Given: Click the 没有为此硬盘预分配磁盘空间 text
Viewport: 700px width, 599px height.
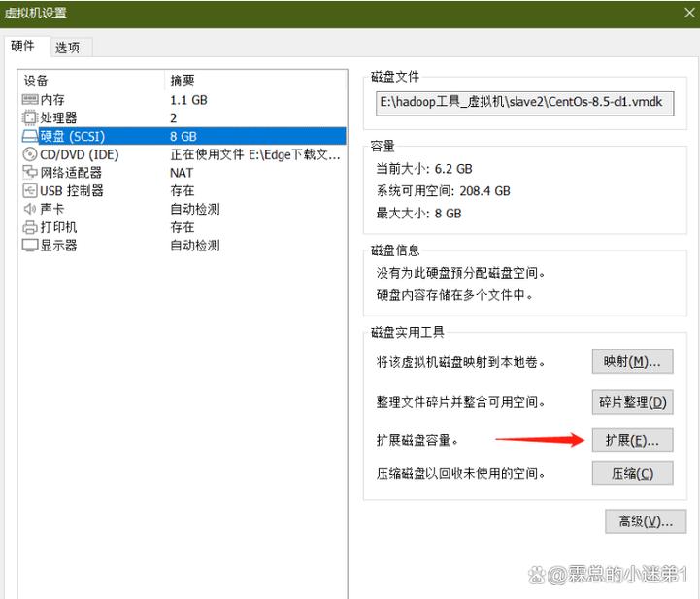Looking at the screenshot, I should pyautogui.click(x=461, y=273).
